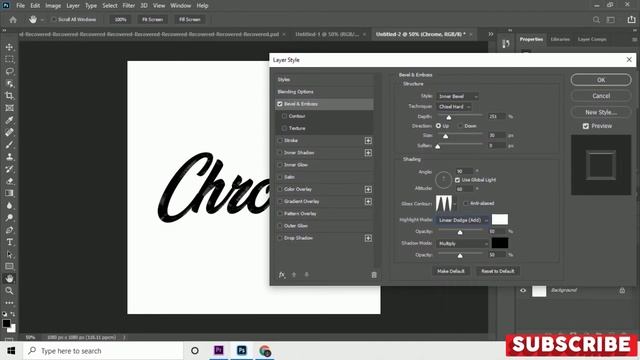Viewport: 640px width, 360px height.
Task: Enable the Gradient Overlay checkbox
Action: click(280, 201)
